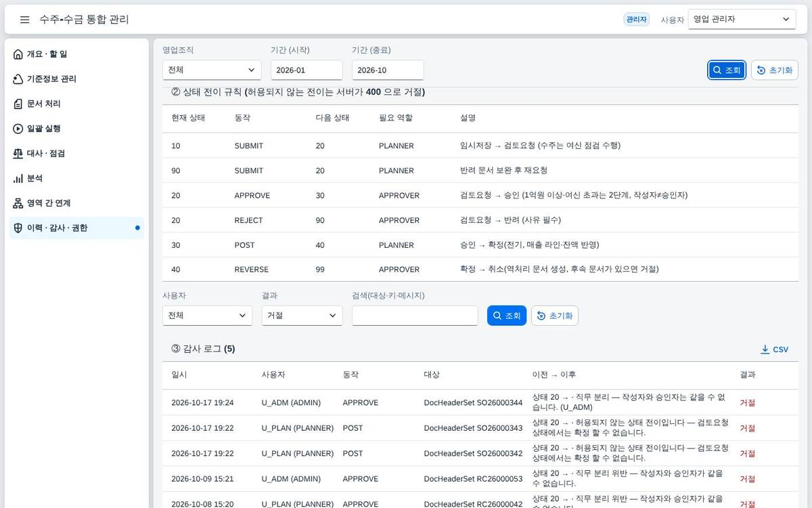
Task: Click the top 초기화 button
Action: (x=775, y=70)
